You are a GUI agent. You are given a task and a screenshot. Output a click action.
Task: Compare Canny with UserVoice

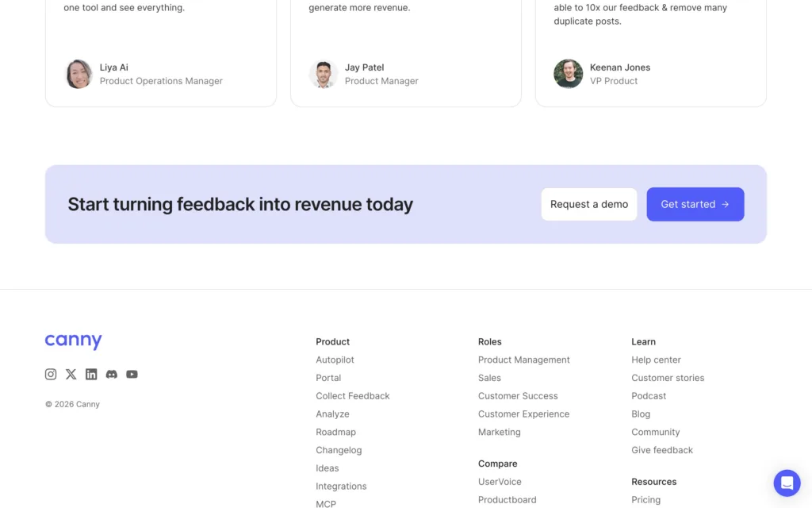pos(500,482)
